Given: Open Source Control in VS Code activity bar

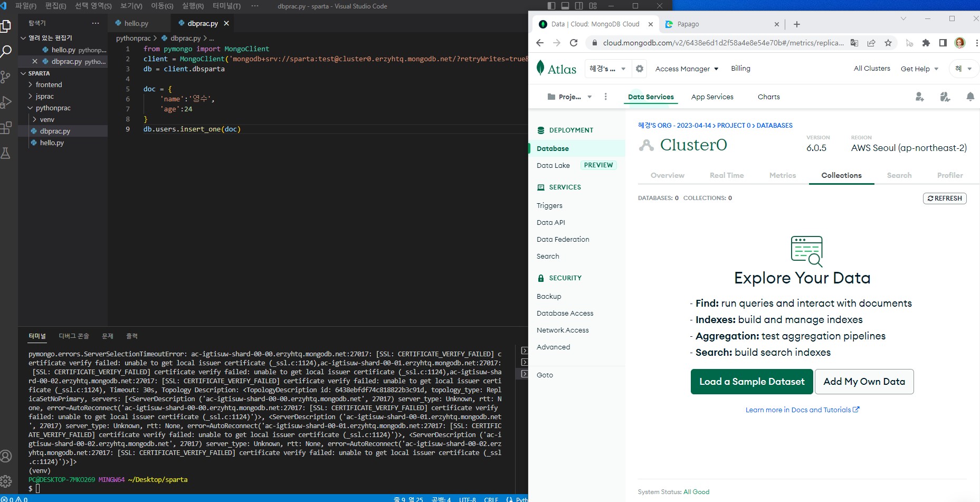Looking at the screenshot, I should (6, 77).
